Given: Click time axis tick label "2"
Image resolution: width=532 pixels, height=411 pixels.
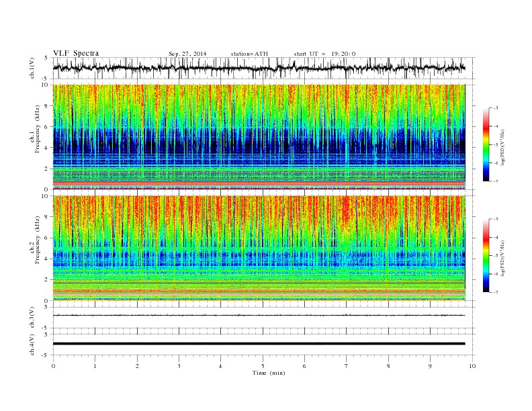Looking at the screenshot, I should pos(137,366).
